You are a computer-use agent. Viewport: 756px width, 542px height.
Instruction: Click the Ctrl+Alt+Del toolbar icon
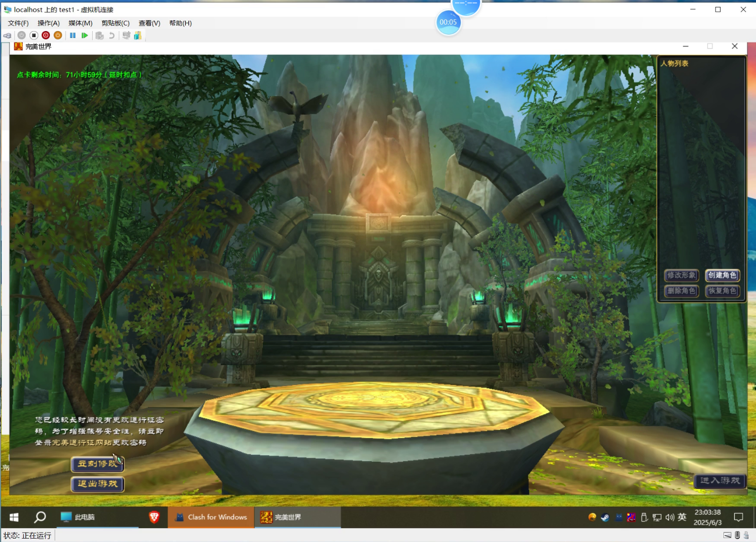(x=7, y=36)
